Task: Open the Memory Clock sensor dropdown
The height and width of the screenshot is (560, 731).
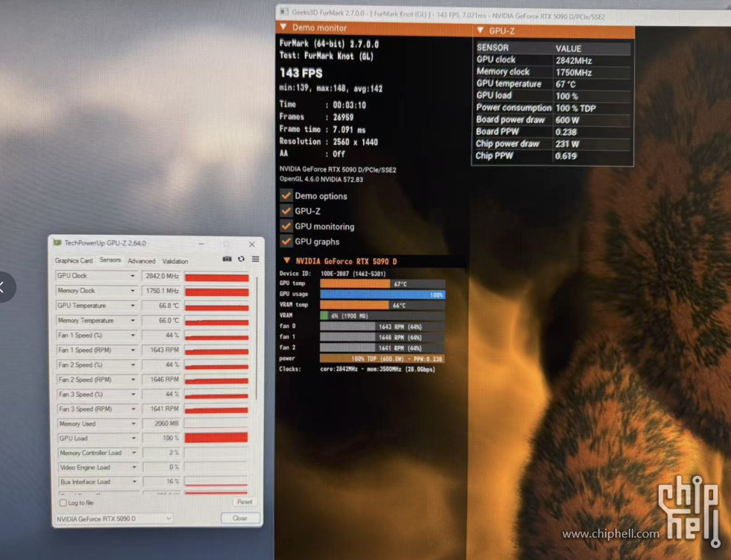Action: (133, 291)
